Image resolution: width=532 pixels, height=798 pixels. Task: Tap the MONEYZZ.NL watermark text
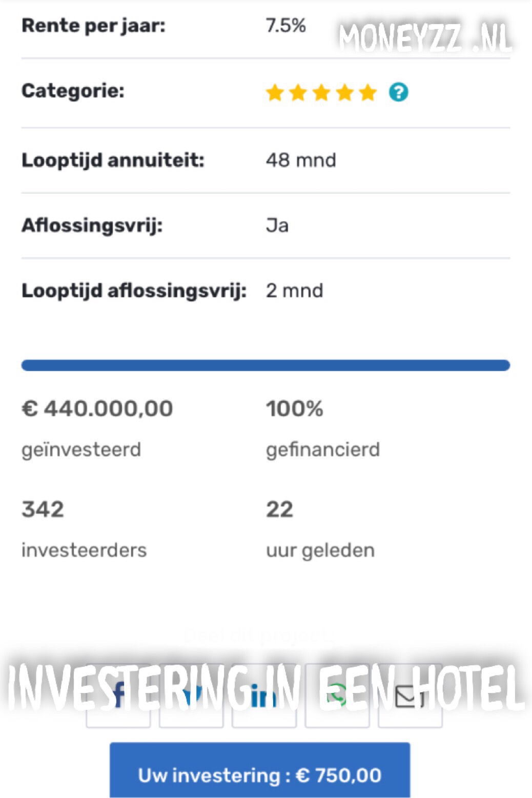pyautogui.click(x=424, y=38)
